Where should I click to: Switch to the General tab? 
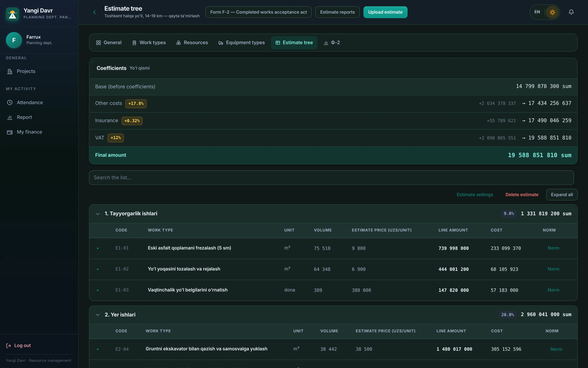pyautogui.click(x=109, y=43)
